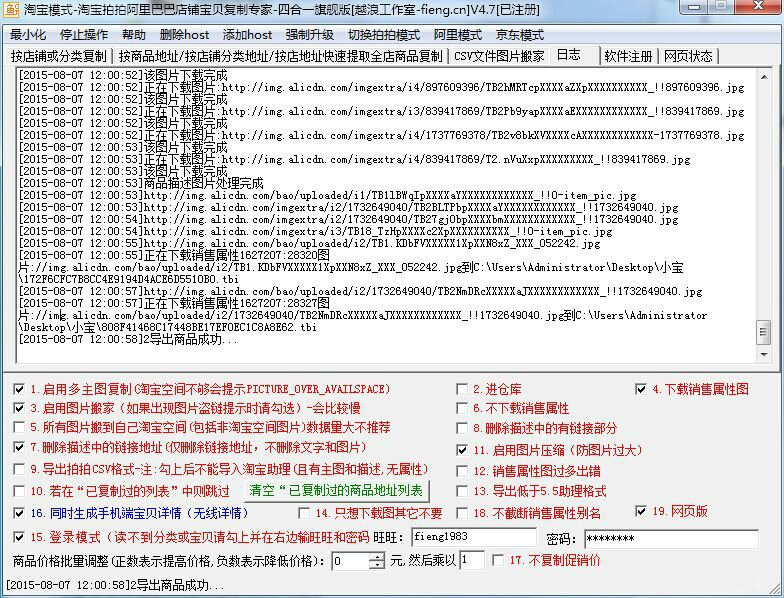The height and width of the screenshot is (598, 784).
Task: Click the 最小化 menu item
Action: click(28, 34)
